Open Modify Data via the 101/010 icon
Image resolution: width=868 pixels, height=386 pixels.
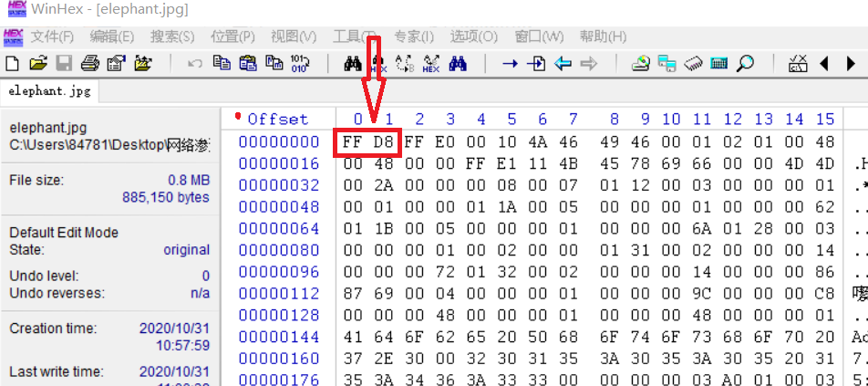(300, 63)
